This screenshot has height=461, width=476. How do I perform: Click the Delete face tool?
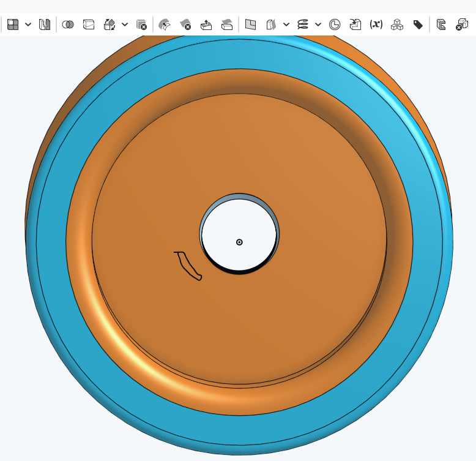point(185,24)
